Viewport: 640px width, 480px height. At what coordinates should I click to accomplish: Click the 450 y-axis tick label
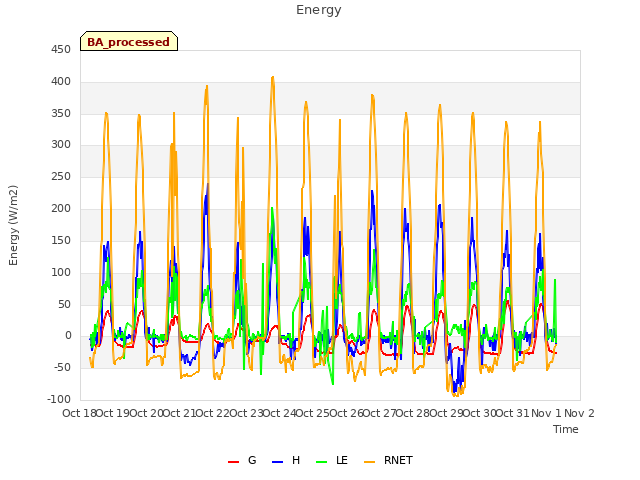tap(61, 50)
